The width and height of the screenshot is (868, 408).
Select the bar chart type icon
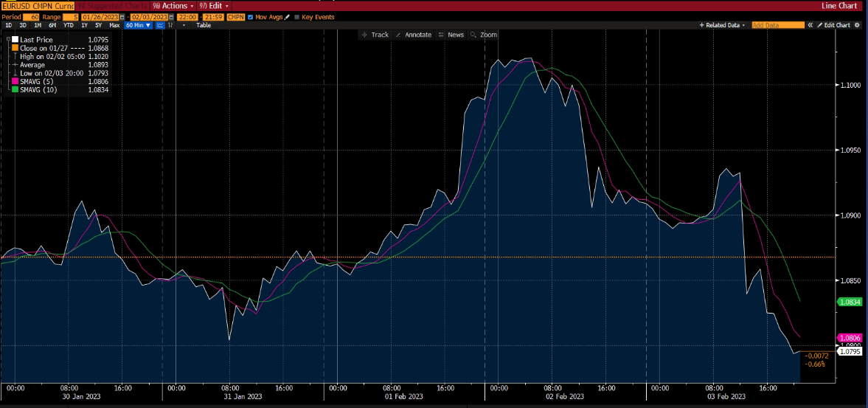click(x=171, y=25)
